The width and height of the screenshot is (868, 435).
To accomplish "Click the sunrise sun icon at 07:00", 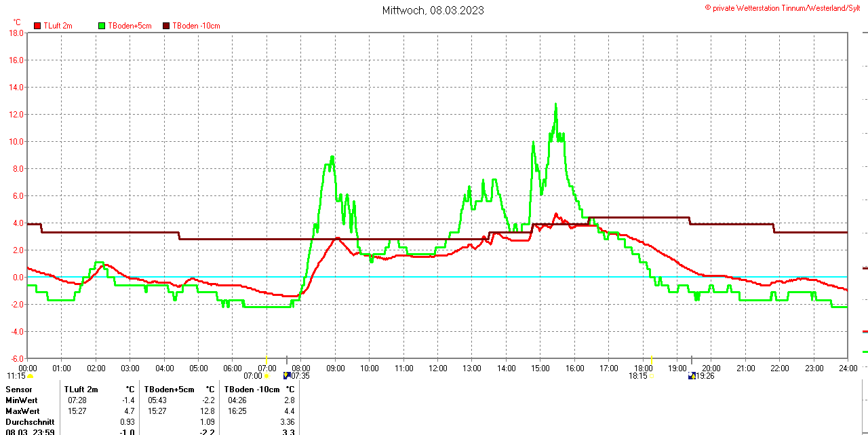I will click(x=267, y=376).
